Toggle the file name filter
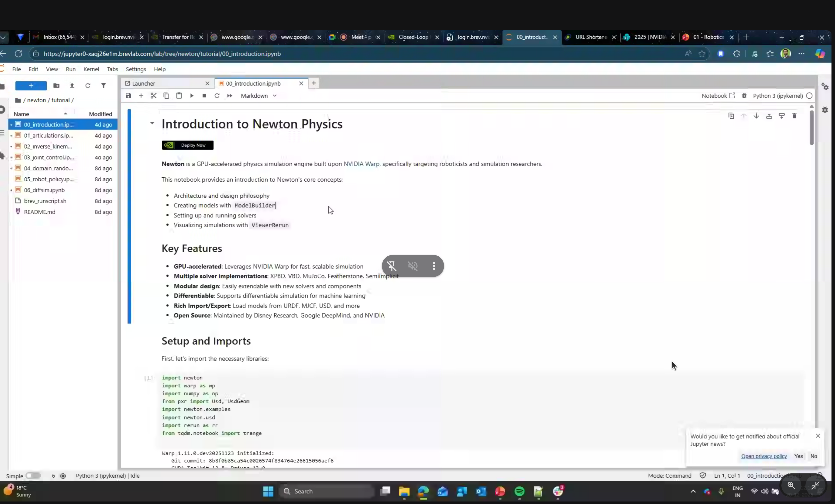This screenshot has height=504, width=835. [x=103, y=85]
